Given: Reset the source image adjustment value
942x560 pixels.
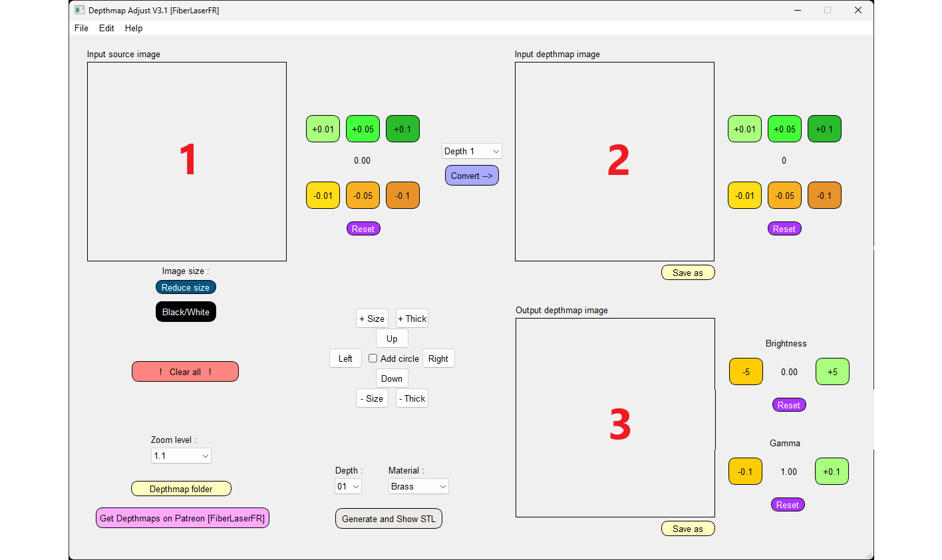Looking at the screenshot, I should pos(363,229).
